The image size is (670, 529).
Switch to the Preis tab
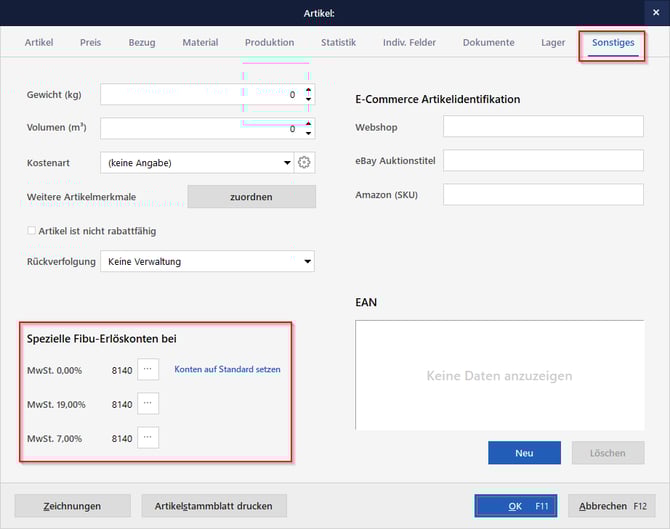click(90, 43)
